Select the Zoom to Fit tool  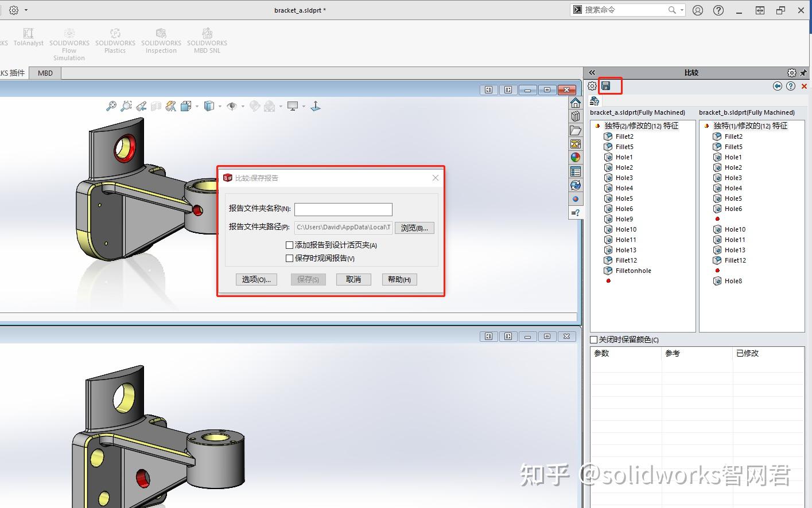(x=112, y=106)
